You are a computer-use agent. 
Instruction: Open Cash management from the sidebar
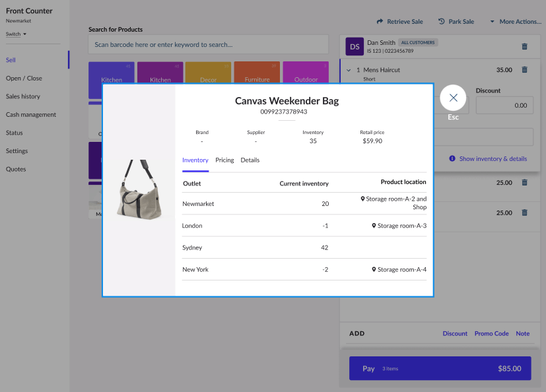32,114
